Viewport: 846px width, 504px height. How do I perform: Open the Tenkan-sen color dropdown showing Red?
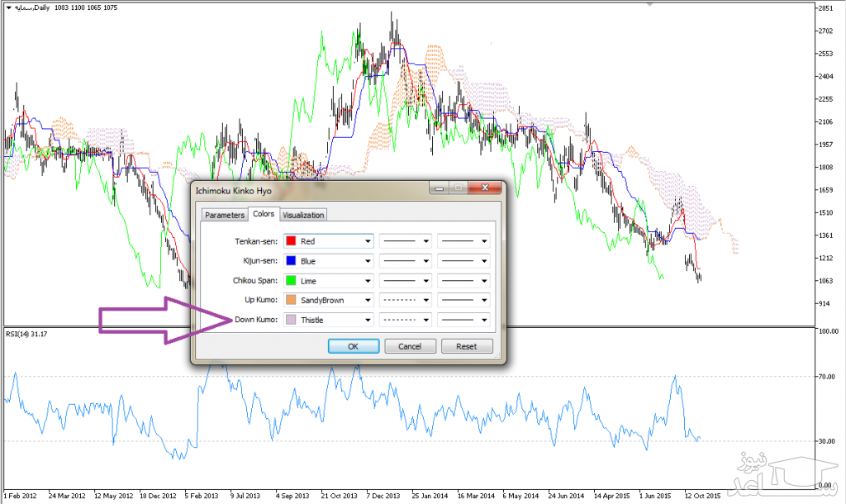[328, 241]
